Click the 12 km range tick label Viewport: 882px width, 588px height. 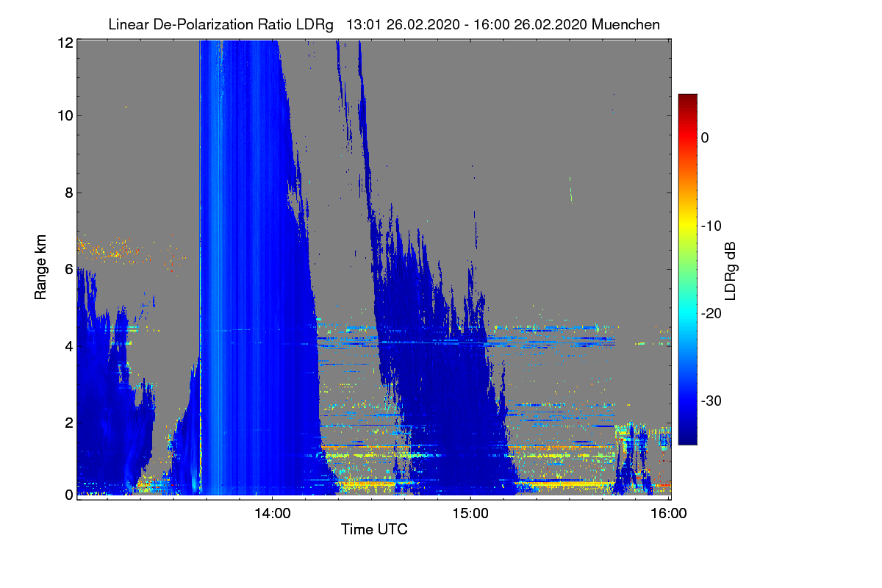(x=65, y=43)
